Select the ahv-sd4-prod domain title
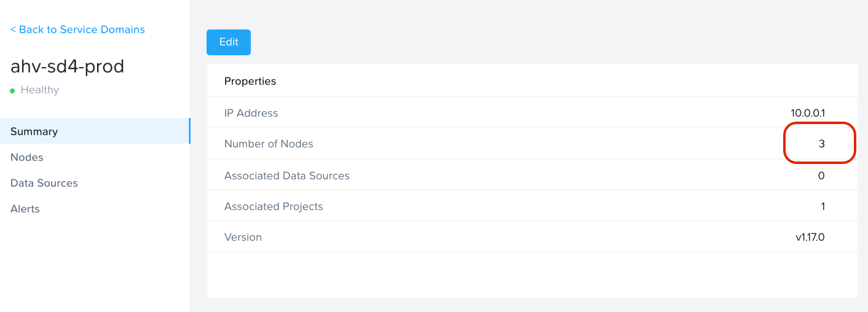Viewport: 868px width, 312px height. pyautogui.click(x=68, y=66)
